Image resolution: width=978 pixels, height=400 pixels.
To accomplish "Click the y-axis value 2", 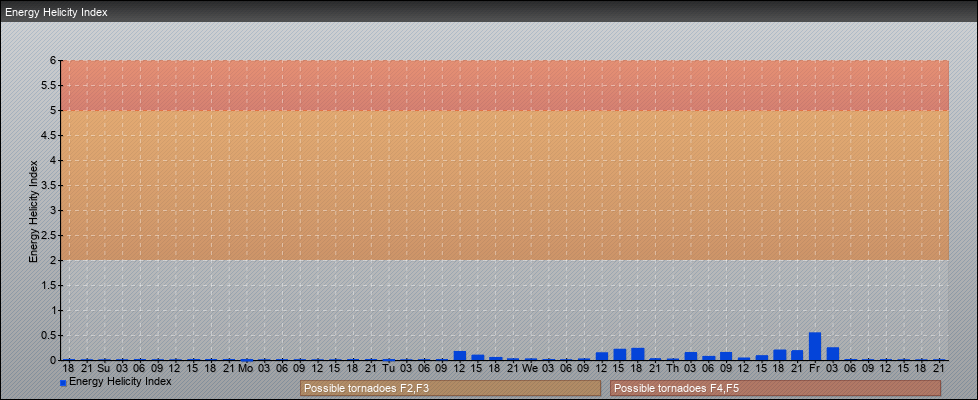I will tap(54, 260).
